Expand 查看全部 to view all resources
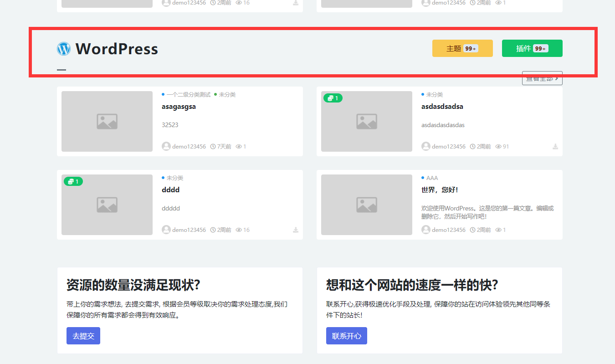This screenshot has width=615, height=364. coord(542,78)
